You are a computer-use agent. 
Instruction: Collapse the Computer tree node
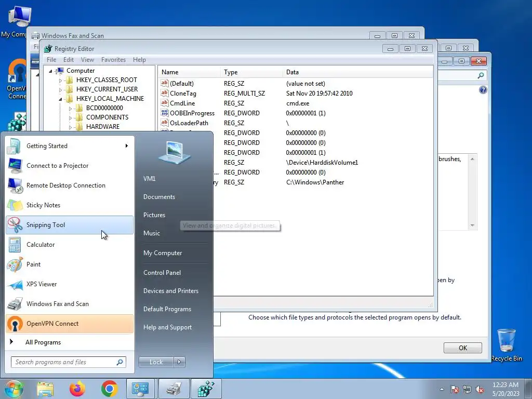coord(50,71)
